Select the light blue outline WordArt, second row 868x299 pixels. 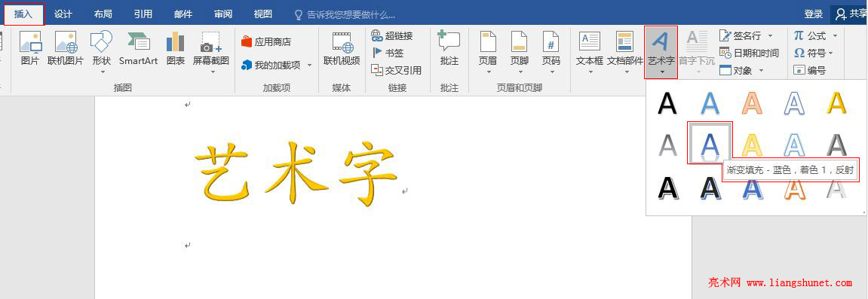(794, 145)
